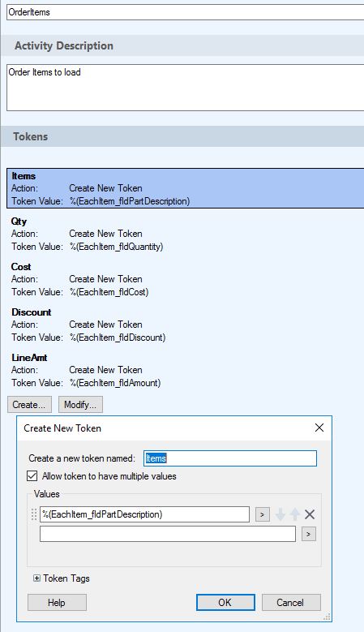This screenshot has height=632, width=364.
Task: Click the Create... button
Action: [29, 405]
